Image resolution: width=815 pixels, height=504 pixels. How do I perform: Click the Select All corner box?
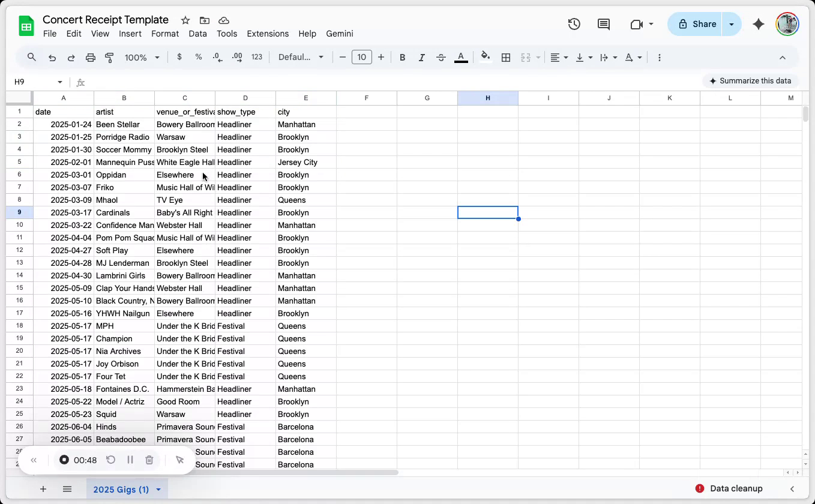[19, 98]
